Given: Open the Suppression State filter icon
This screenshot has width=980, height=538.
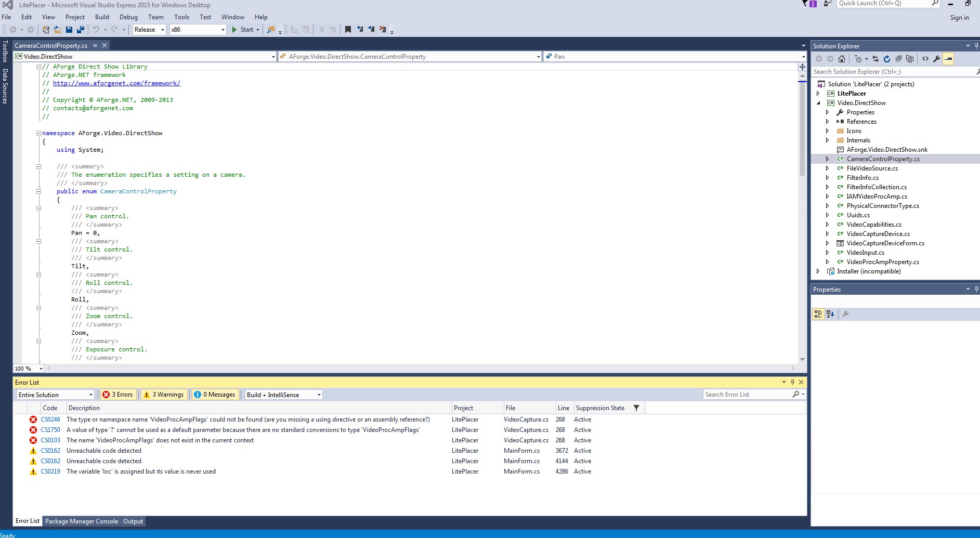Looking at the screenshot, I should point(636,408).
